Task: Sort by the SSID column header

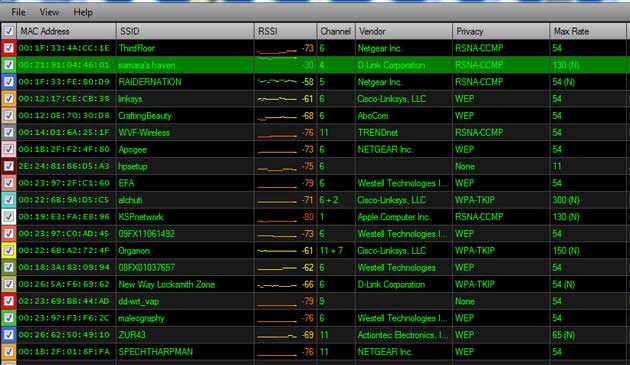Action: point(185,31)
